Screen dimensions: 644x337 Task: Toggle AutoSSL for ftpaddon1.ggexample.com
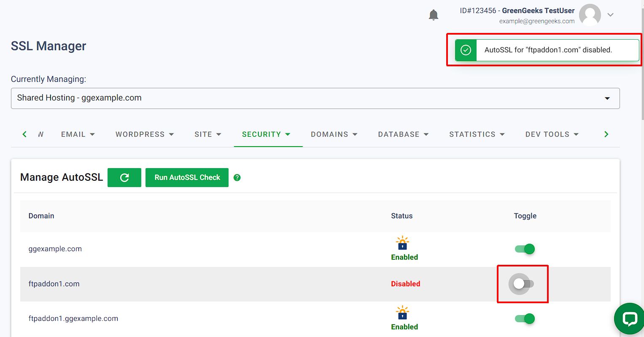coord(525,319)
